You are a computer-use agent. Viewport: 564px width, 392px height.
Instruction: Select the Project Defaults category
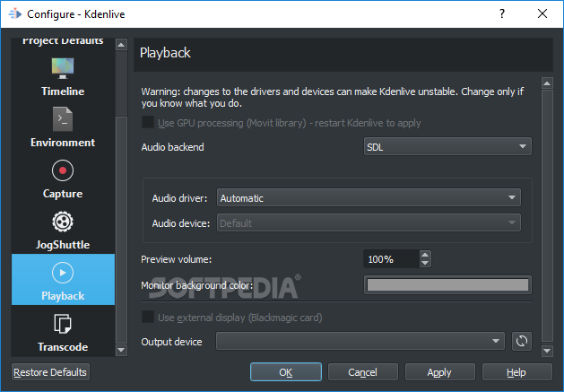[x=63, y=40]
